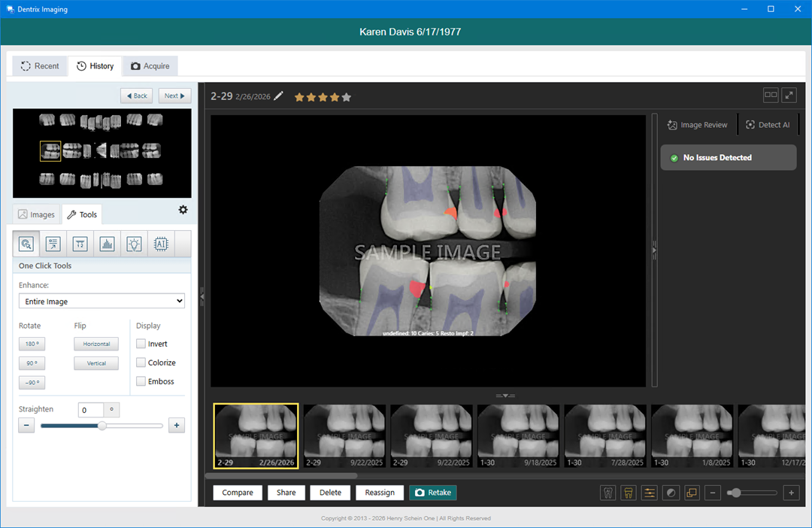
Task: Zoom in with the plus button
Action: click(x=791, y=493)
